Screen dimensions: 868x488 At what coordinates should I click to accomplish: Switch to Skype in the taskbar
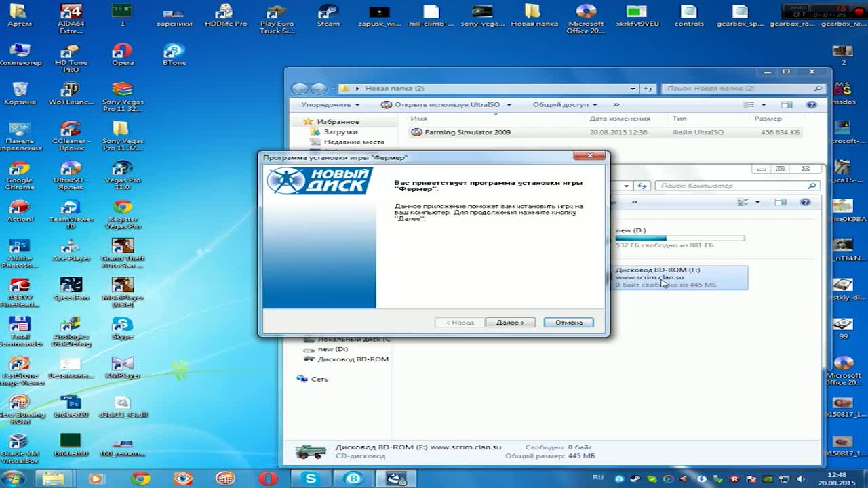311,479
